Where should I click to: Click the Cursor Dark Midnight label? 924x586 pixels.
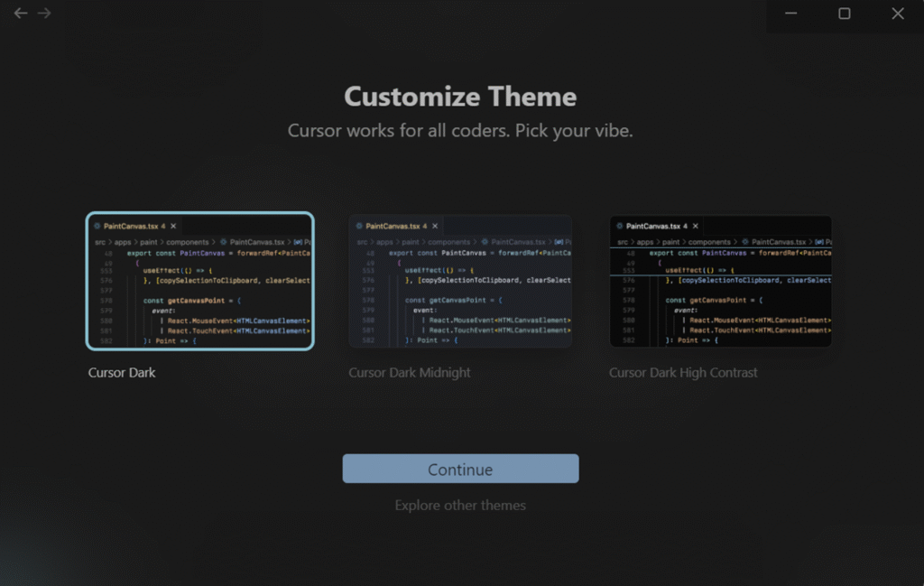pyautogui.click(x=410, y=373)
